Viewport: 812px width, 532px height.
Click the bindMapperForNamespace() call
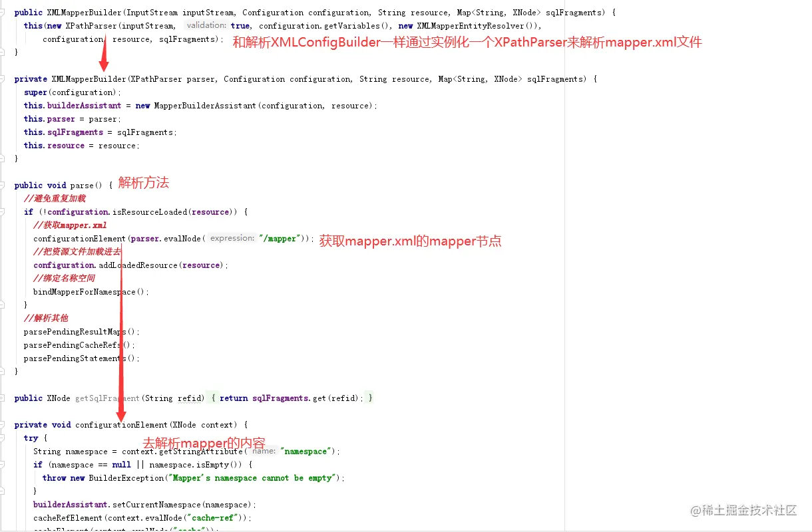[x=89, y=292]
